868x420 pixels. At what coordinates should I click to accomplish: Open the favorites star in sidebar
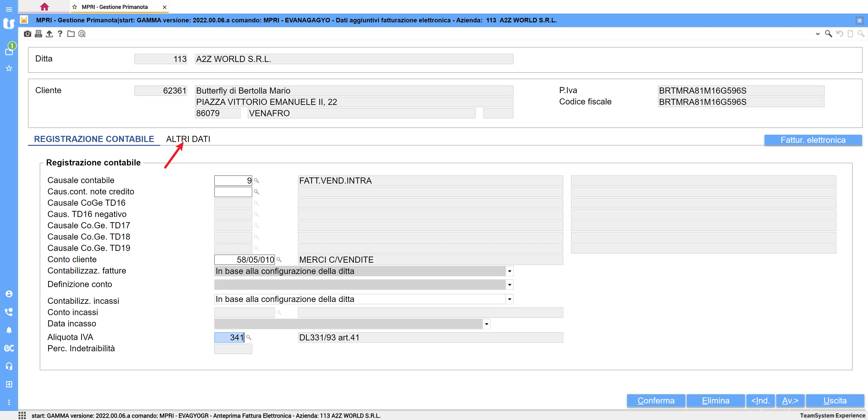coord(9,68)
